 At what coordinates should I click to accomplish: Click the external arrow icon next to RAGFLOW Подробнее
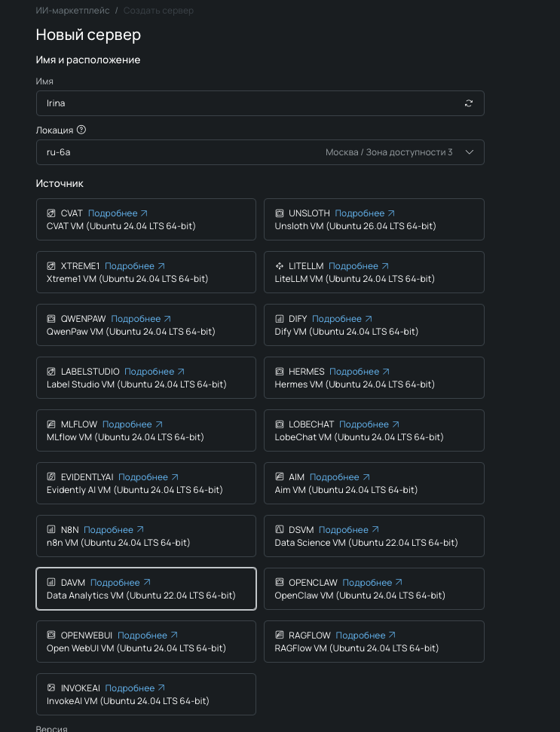coord(392,635)
